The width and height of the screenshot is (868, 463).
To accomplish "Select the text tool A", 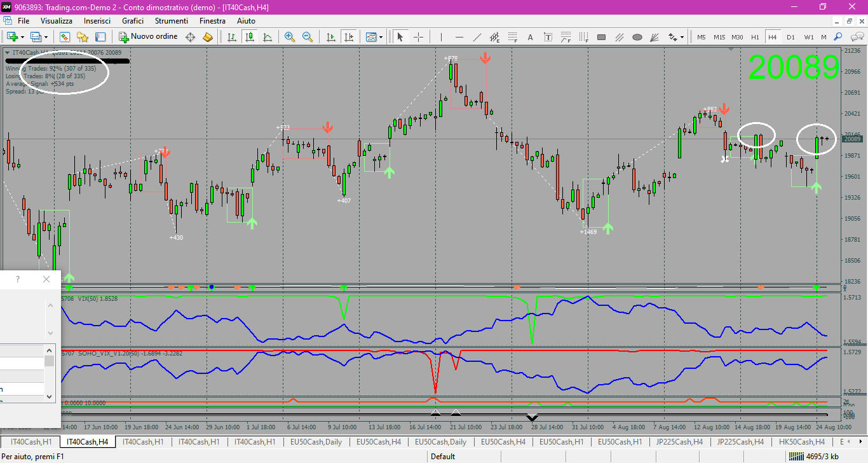I will (x=530, y=37).
